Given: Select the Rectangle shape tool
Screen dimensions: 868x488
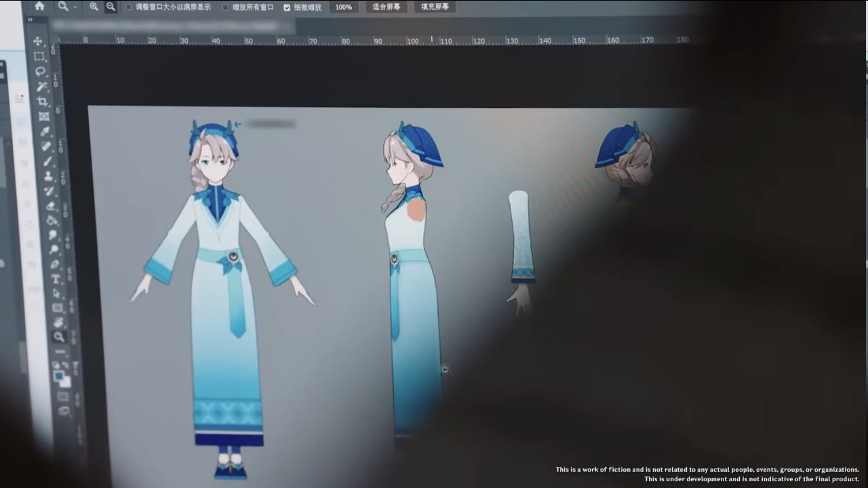Looking at the screenshot, I should pyautogui.click(x=58, y=308).
